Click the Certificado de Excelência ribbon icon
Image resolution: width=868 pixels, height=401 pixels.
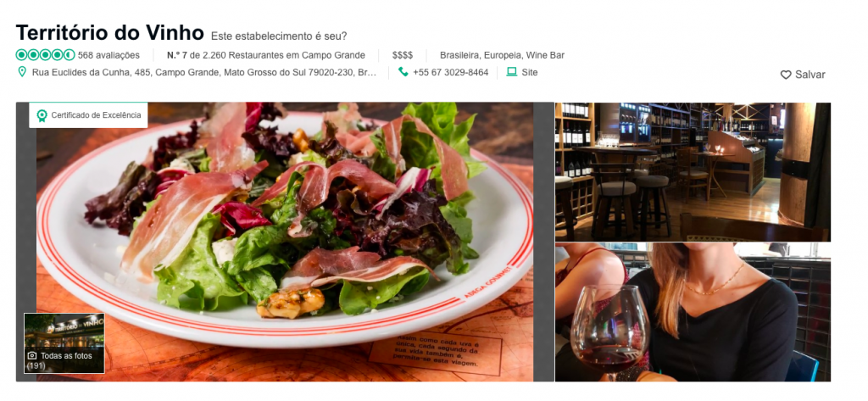point(42,115)
